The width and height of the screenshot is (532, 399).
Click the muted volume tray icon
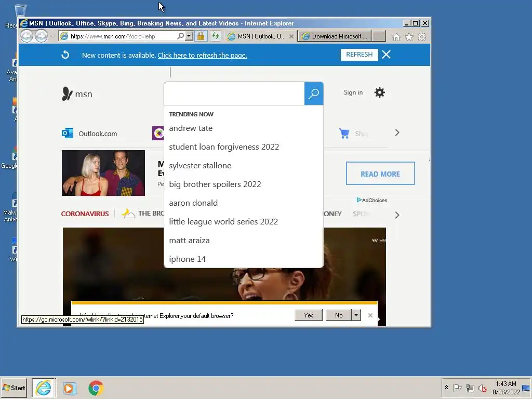click(x=483, y=388)
